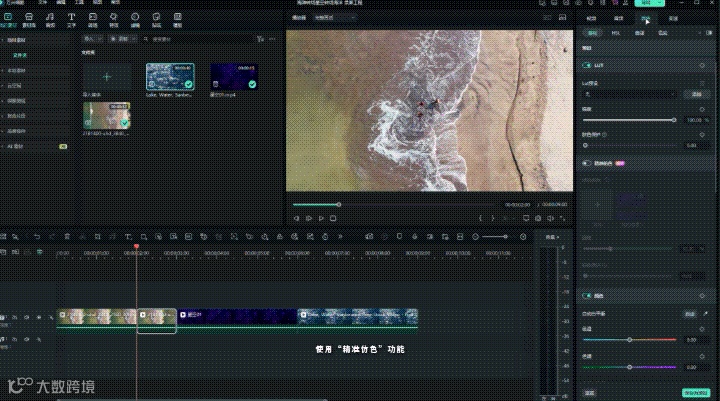Screen dimensions: 720x401
Task: Open the Audio music-note tab
Action: pos(50,19)
